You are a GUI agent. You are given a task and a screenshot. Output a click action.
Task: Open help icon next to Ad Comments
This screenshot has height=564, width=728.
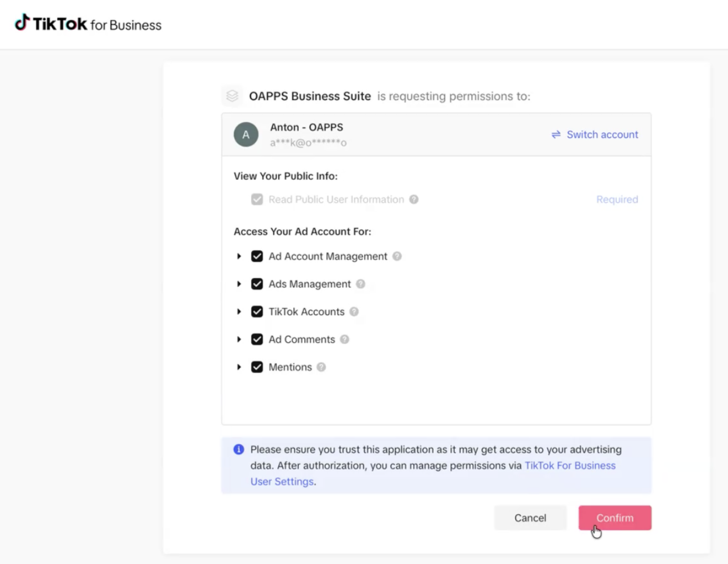(x=344, y=339)
